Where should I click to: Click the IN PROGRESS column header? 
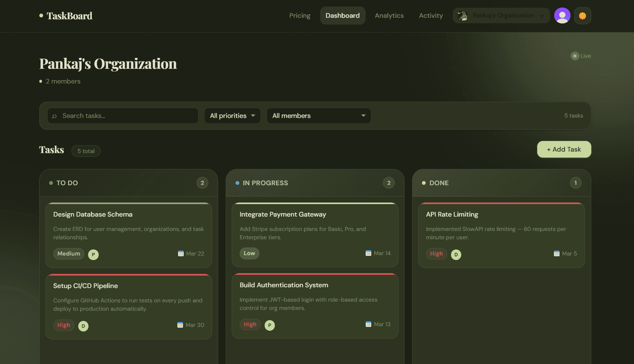[x=315, y=183]
